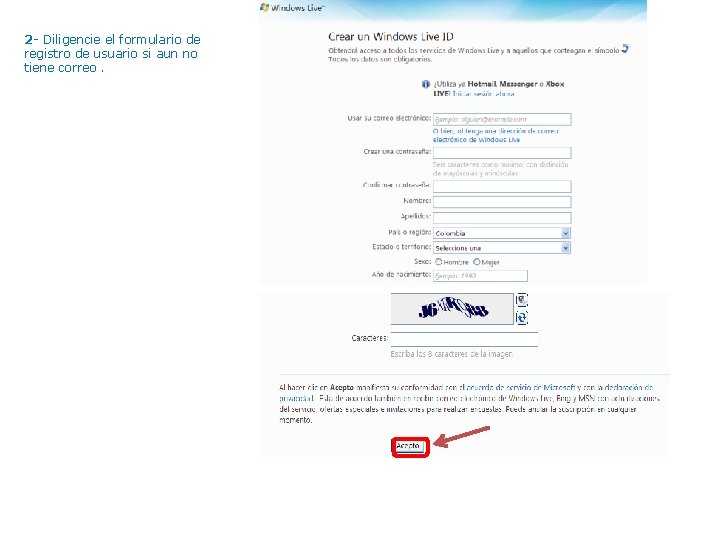Viewport: 720px width, 540px height.
Task: Click the obtenga una dirección de correo link
Action: point(495,135)
